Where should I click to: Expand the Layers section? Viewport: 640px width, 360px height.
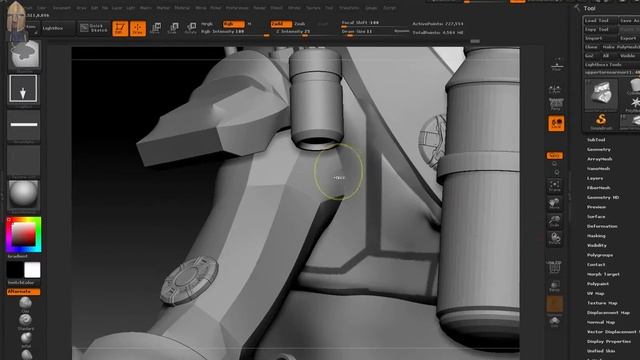(595, 178)
